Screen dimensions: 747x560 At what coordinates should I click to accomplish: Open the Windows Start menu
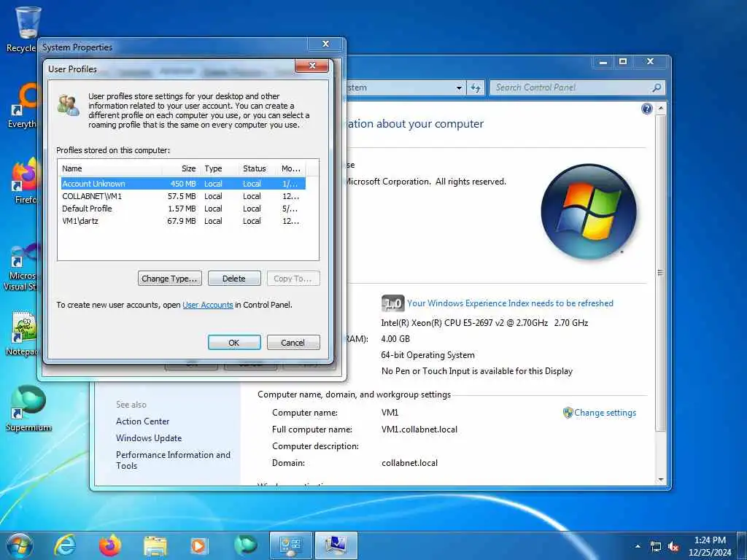(20, 545)
